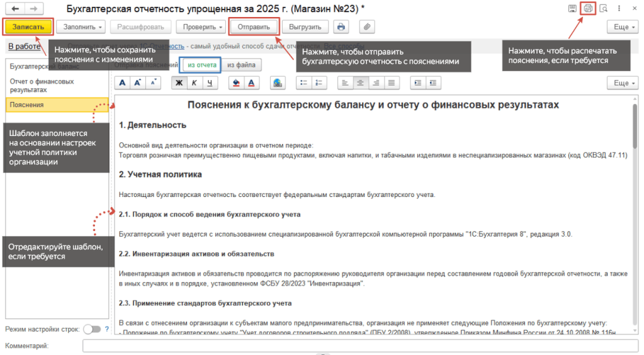Align text right
This screenshot has height=355, width=644.
(x=376, y=83)
